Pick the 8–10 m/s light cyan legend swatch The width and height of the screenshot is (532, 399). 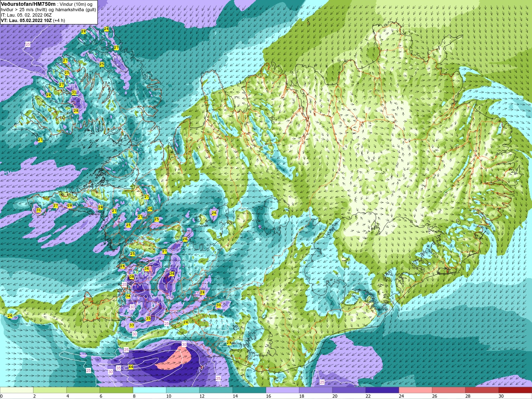(x=150, y=390)
